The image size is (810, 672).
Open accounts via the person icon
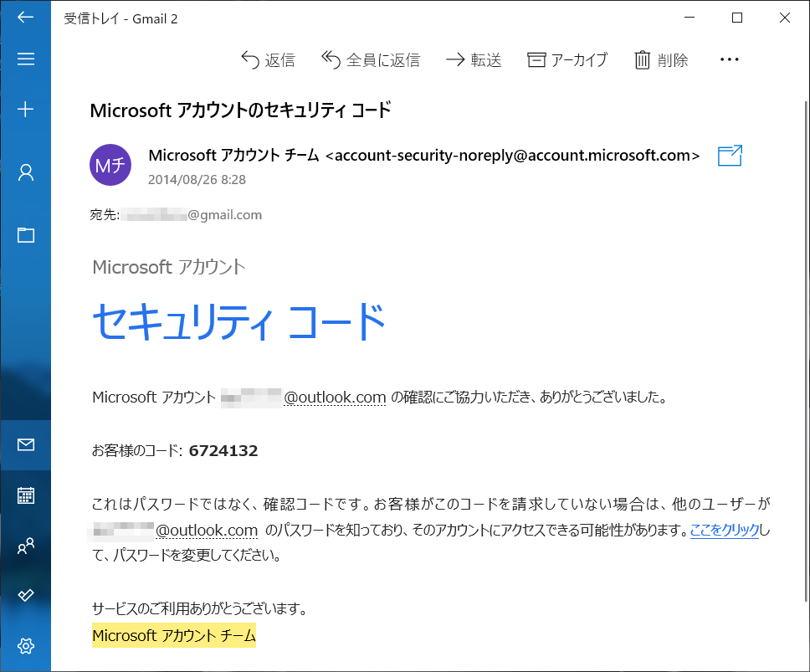[25, 172]
